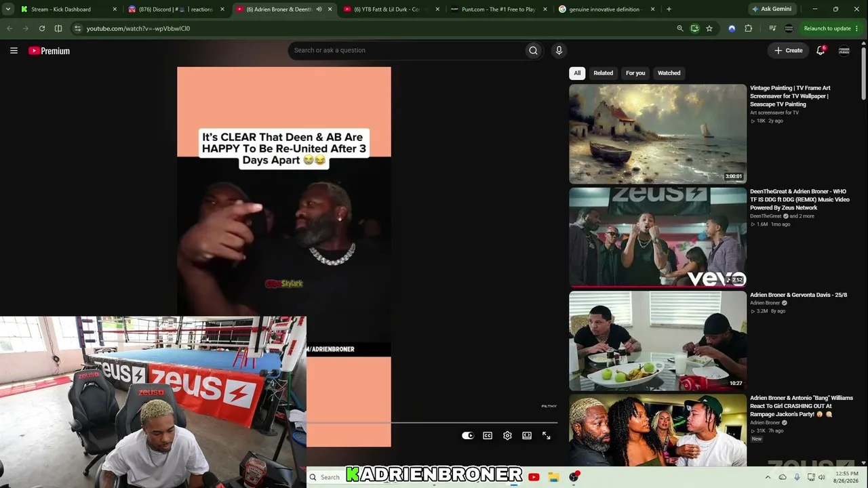Close the Punt.com tab
868x488 pixels.
pos(545,9)
